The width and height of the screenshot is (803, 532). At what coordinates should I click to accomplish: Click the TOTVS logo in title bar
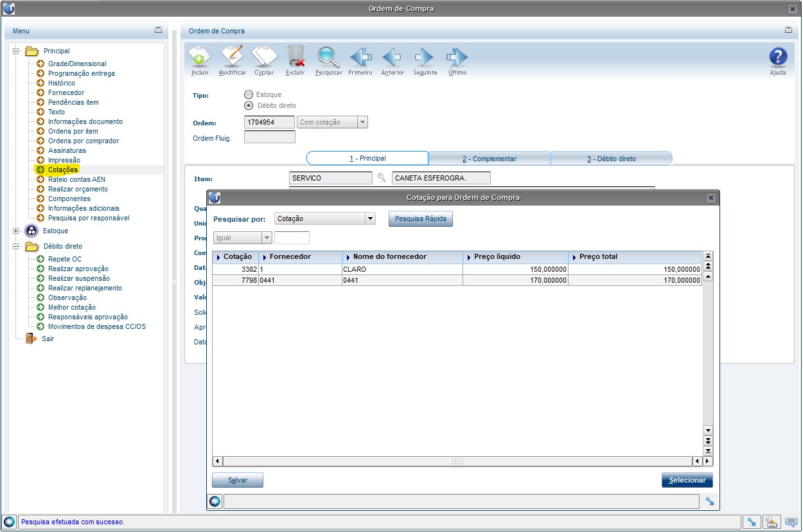(x=9, y=9)
